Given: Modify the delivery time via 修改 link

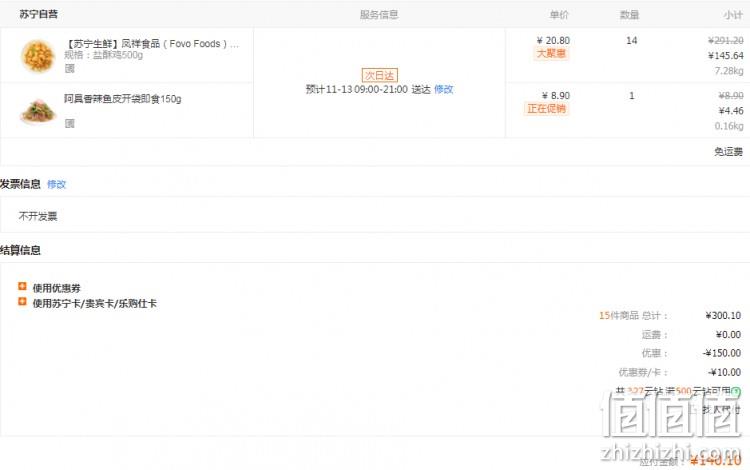Looking at the screenshot, I should point(443,89).
